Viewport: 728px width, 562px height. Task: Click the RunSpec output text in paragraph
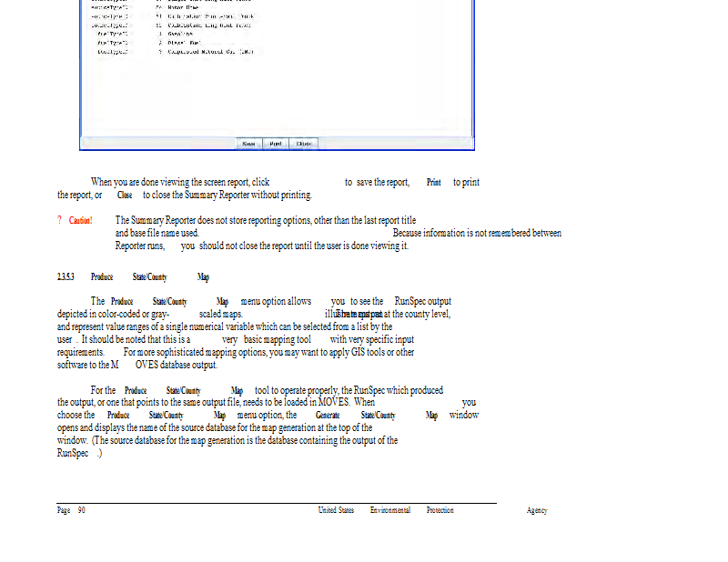coord(422,301)
